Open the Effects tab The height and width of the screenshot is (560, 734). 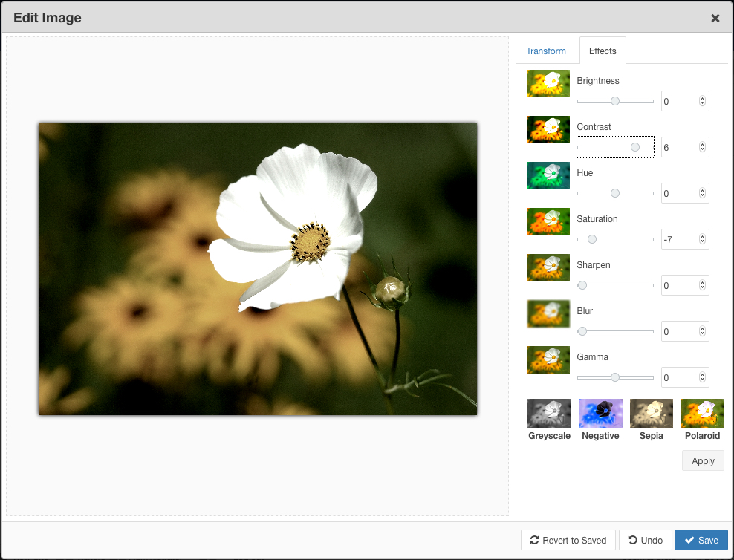click(x=602, y=51)
